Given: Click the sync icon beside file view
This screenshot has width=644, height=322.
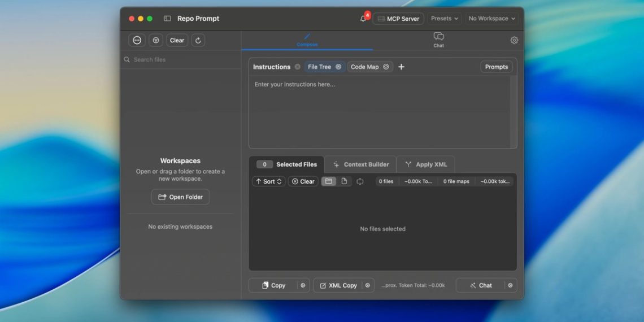Looking at the screenshot, I should tap(360, 181).
